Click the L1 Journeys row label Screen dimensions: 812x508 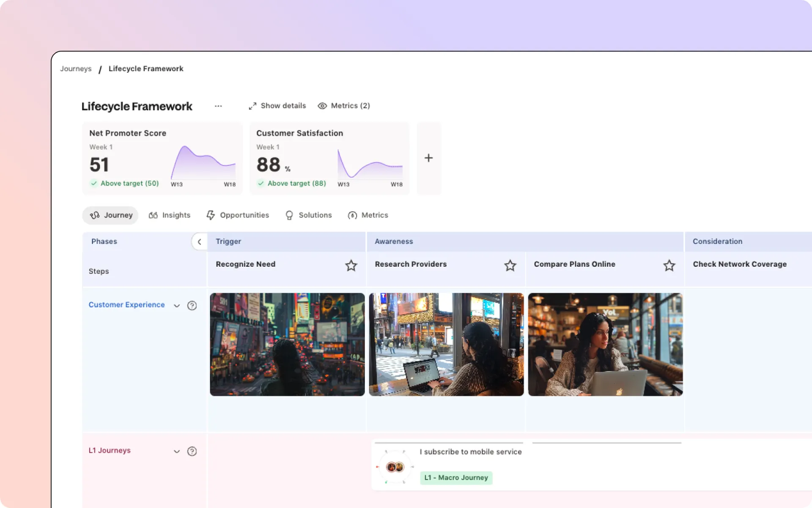tap(110, 450)
